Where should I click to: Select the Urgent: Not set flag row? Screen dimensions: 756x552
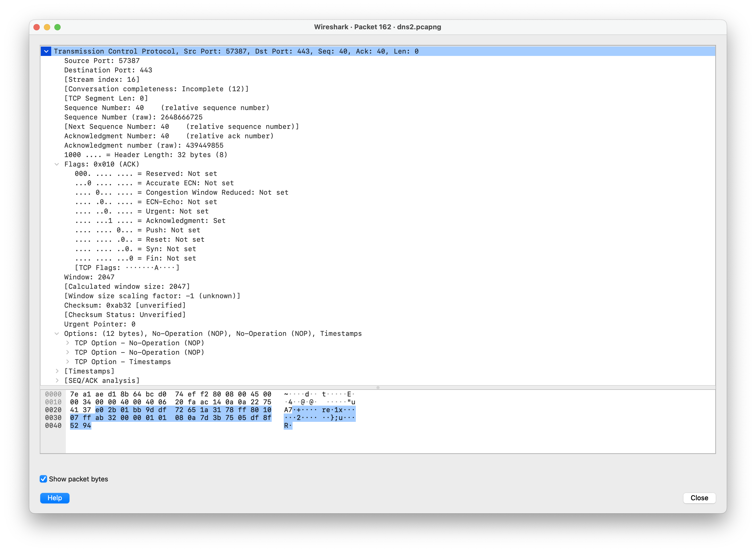pos(378,211)
